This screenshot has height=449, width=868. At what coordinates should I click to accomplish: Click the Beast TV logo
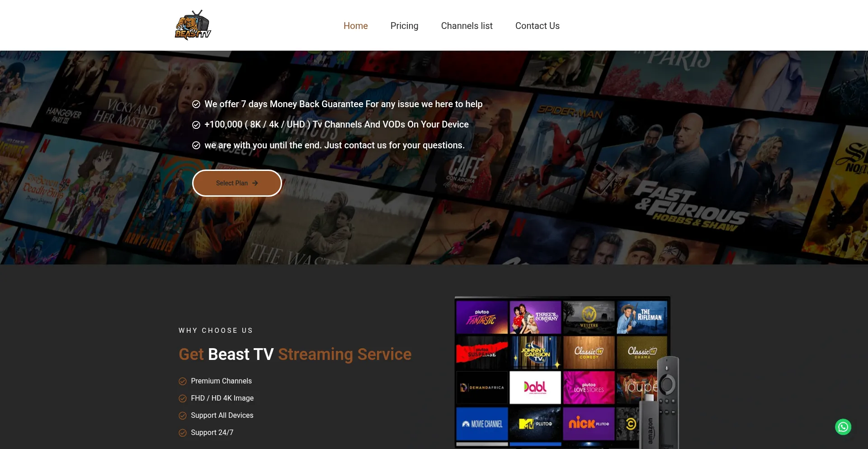click(x=193, y=25)
